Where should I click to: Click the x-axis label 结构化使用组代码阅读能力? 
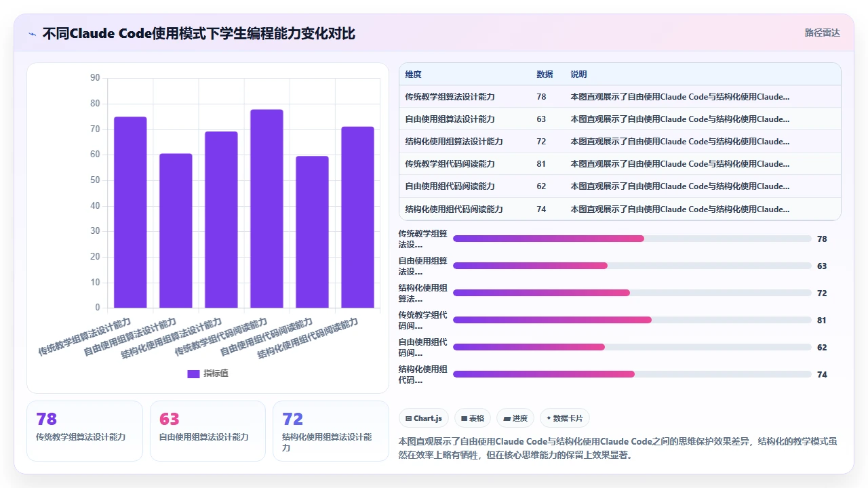(x=308, y=338)
